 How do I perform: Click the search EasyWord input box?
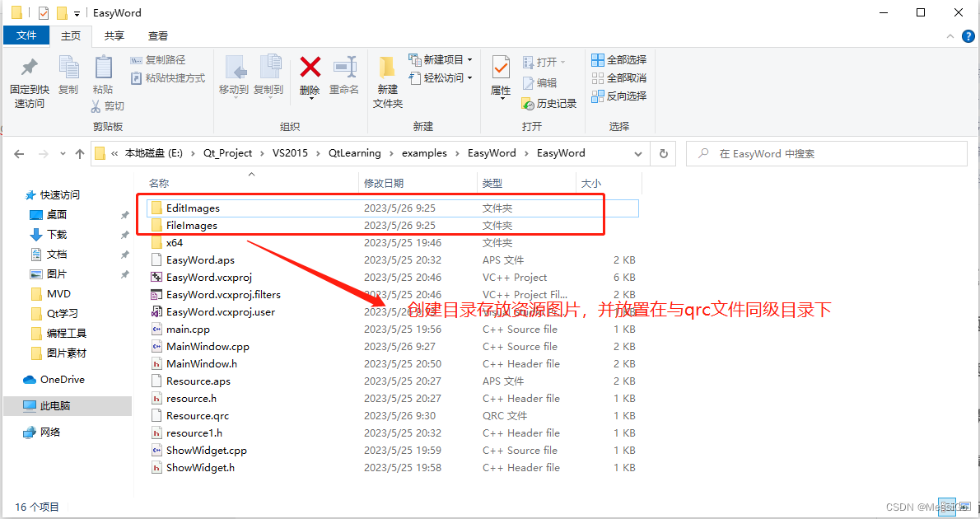coord(826,154)
